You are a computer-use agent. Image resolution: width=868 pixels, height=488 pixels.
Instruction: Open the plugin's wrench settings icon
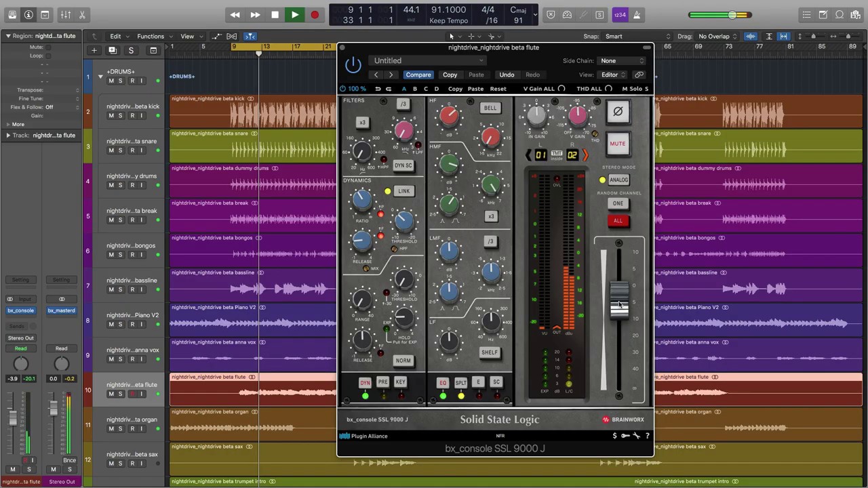(637, 436)
